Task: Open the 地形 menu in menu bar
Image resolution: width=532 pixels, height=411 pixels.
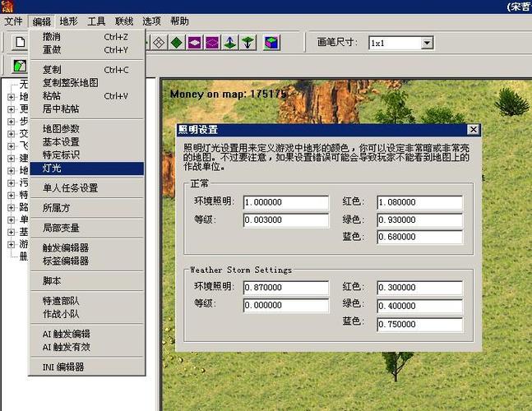Action: [68, 21]
